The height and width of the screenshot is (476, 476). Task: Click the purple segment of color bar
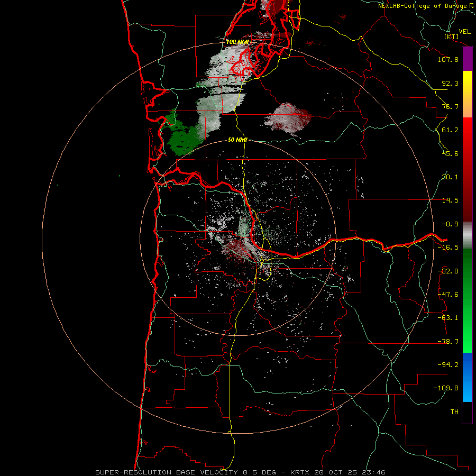[x=467, y=59]
